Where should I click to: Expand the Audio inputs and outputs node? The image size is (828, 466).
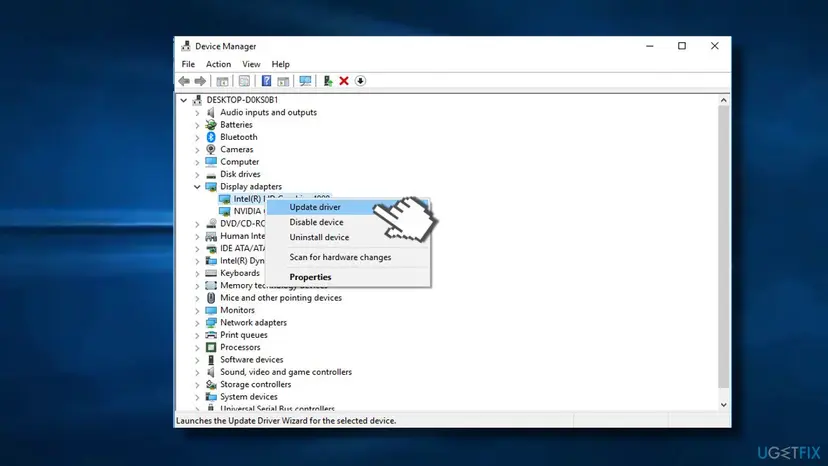197,113
